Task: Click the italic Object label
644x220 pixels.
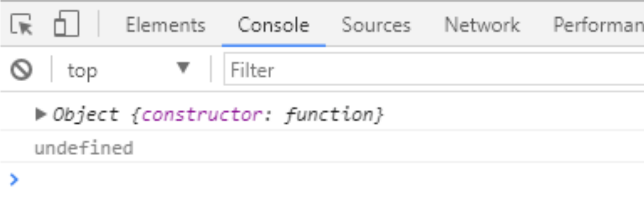Action: pos(85,115)
